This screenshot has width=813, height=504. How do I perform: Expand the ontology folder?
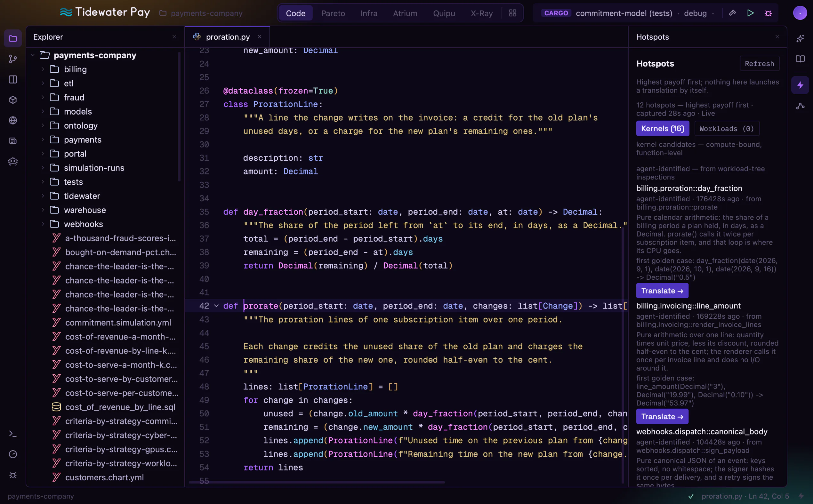(43, 125)
